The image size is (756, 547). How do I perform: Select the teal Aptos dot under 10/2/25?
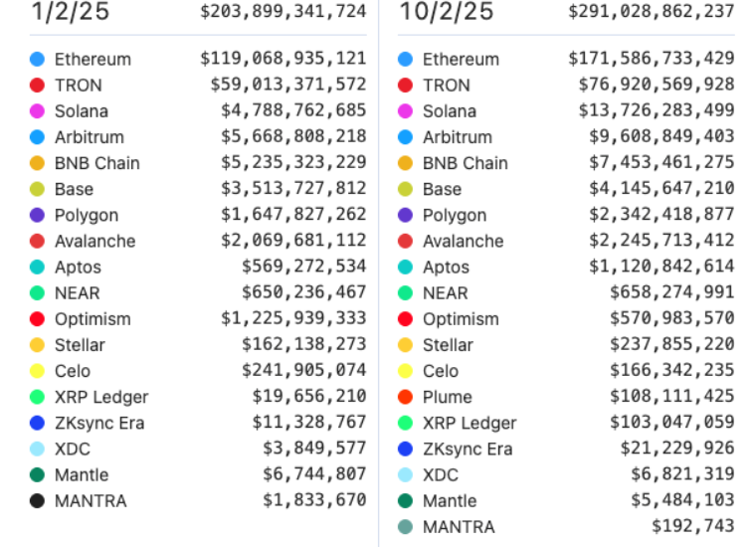pyautogui.click(x=406, y=267)
